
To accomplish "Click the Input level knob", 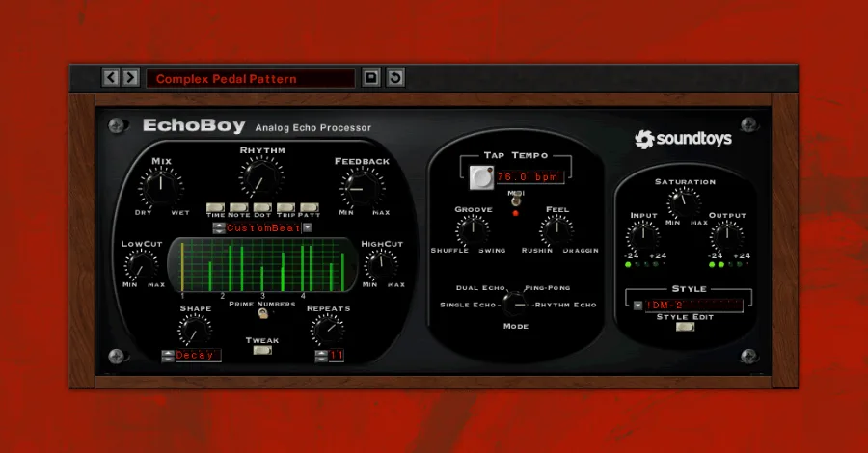I will [642, 237].
